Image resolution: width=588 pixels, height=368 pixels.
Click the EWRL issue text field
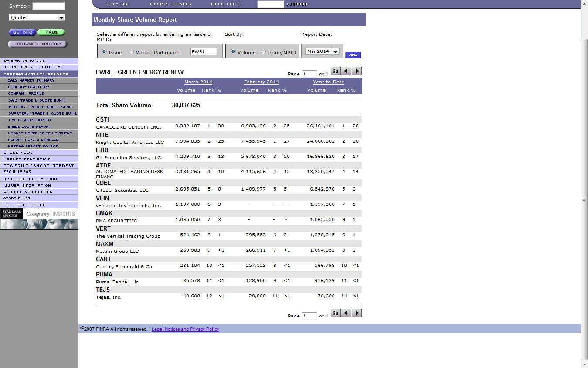coord(204,51)
